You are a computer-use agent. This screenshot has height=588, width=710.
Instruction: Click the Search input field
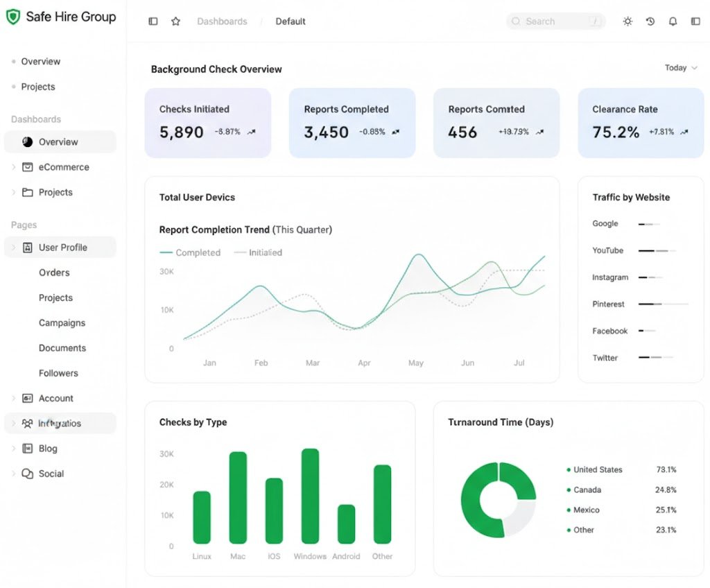[555, 21]
